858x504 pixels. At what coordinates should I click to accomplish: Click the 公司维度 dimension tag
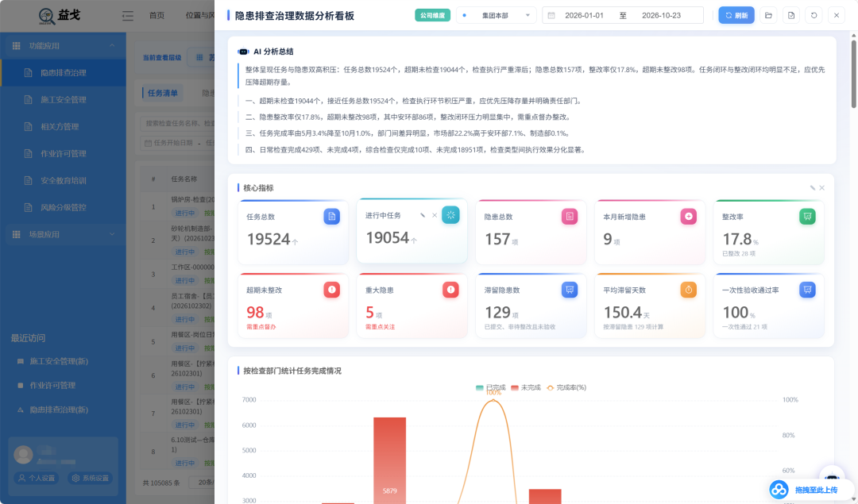coord(432,15)
